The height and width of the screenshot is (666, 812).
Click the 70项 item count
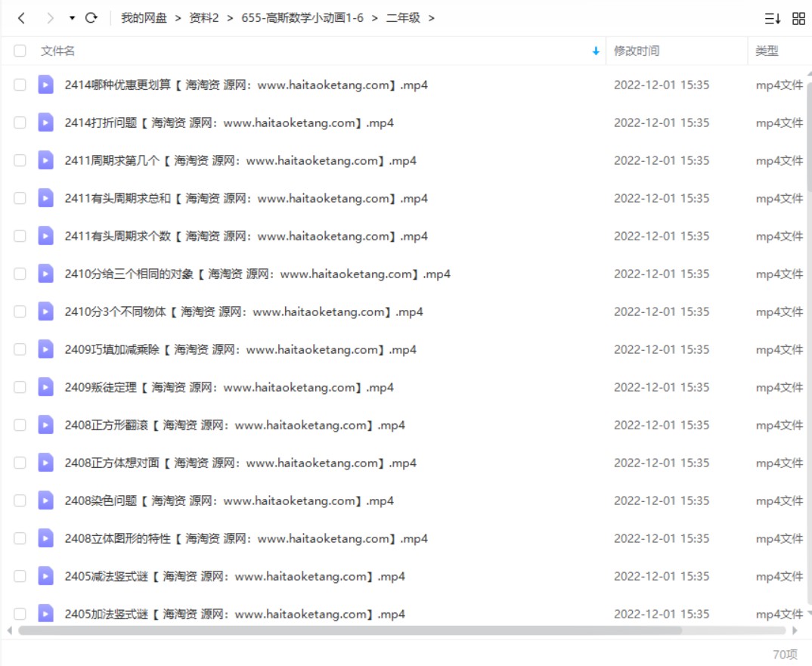click(785, 655)
